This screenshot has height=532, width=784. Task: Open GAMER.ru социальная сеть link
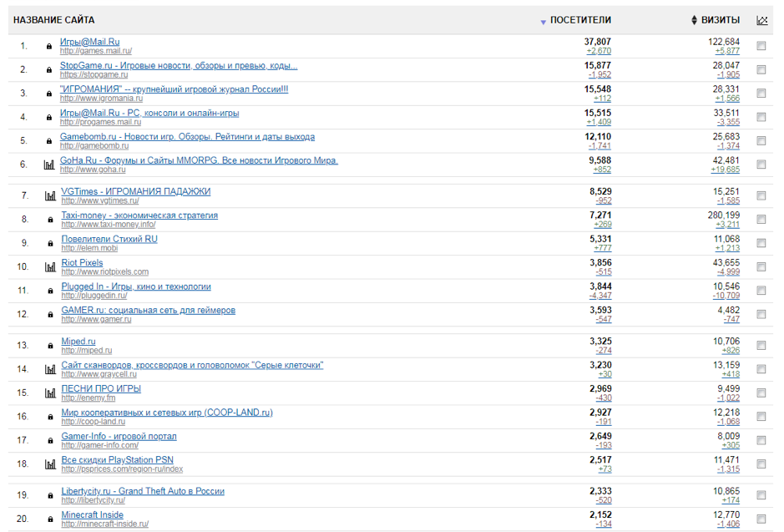click(x=148, y=310)
